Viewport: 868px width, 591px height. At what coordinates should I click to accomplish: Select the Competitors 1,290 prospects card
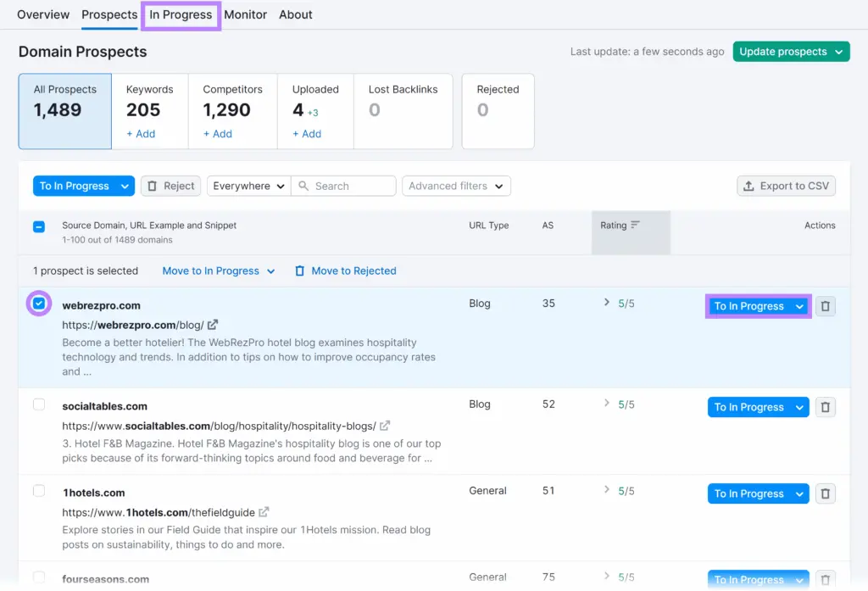tap(232, 111)
